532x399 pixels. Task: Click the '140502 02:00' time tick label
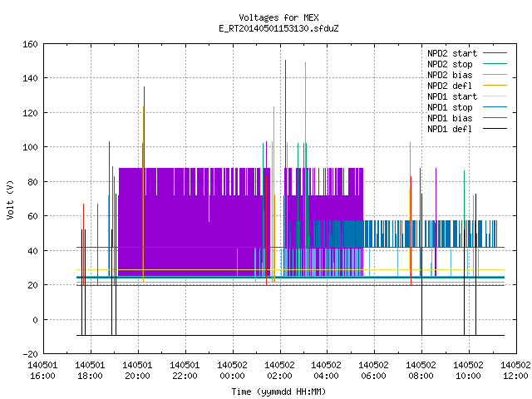click(x=279, y=371)
